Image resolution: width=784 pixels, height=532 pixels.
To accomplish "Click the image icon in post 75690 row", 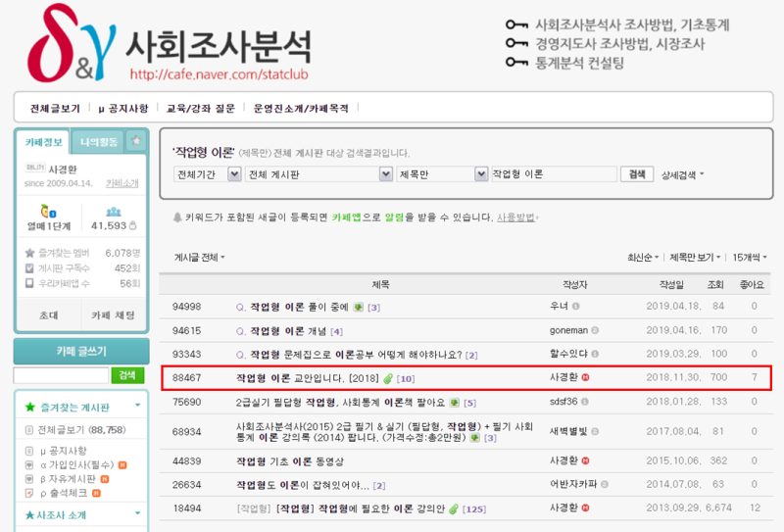I will 454,403.
